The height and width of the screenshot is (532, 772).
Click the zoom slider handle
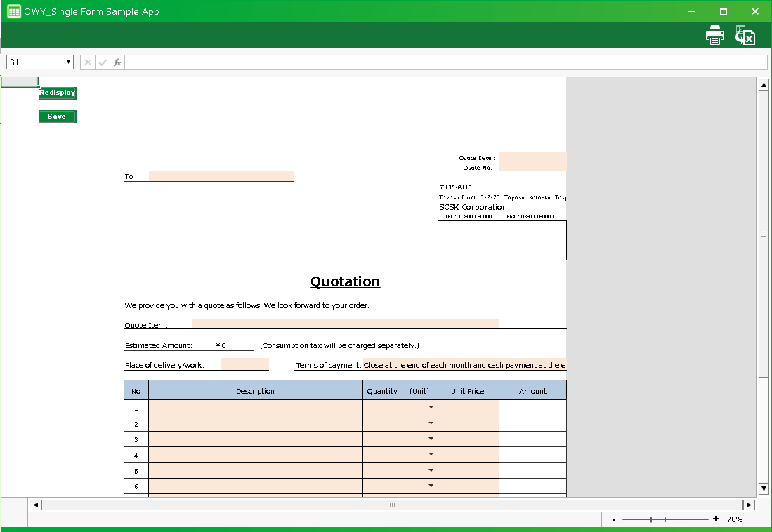click(x=651, y=519)
